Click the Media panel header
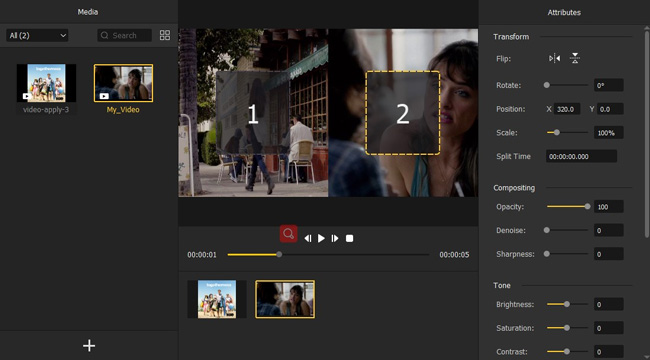Viewport: 650px width, 360px height. click(88, 12)
